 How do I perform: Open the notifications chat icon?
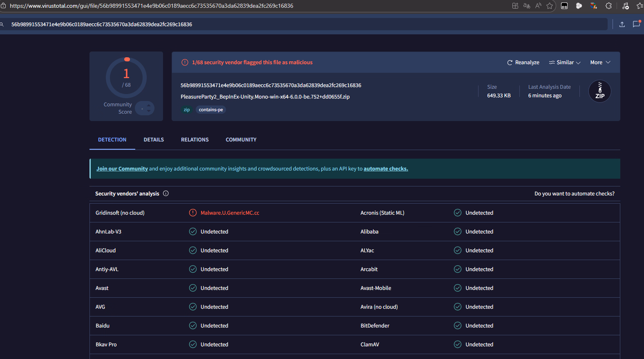[636, 24]
